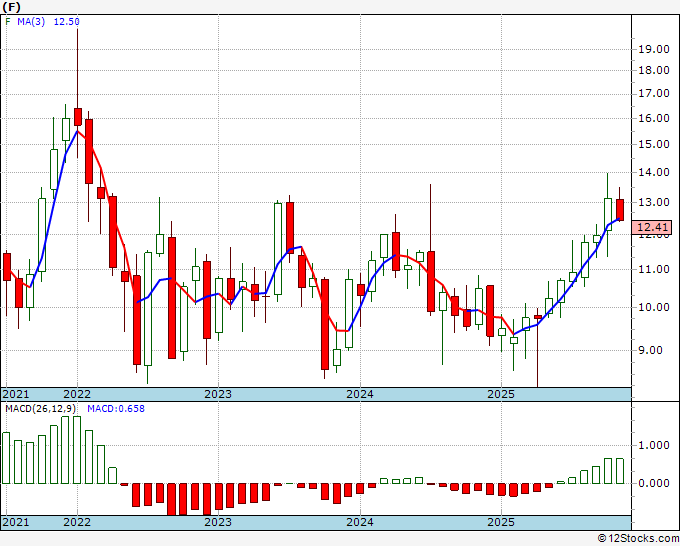This screenshot has width=680, height=546.
Task: Click the MA(3) indicator legend label
Action: 31,22
